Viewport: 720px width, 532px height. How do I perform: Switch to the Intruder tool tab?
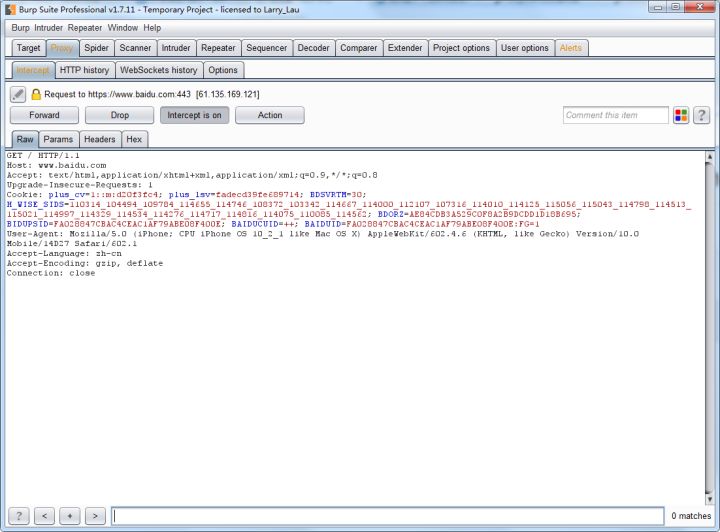click(176, 48)
